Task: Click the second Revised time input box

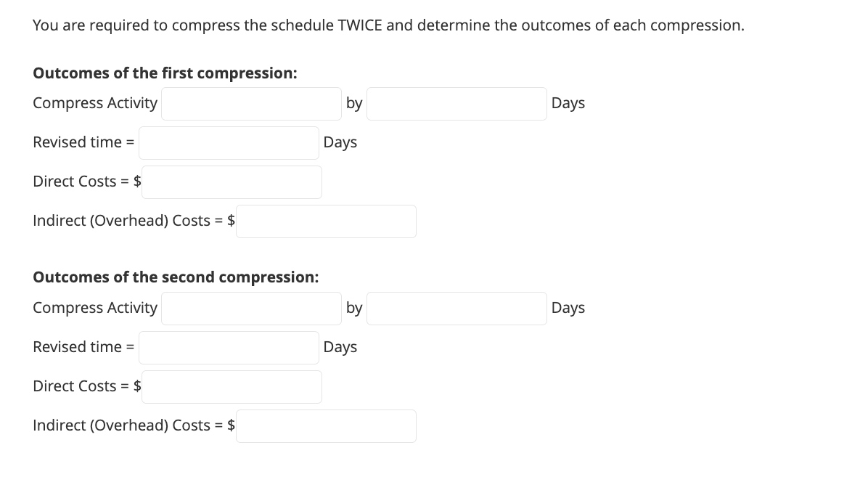Action: click(228, 347)
